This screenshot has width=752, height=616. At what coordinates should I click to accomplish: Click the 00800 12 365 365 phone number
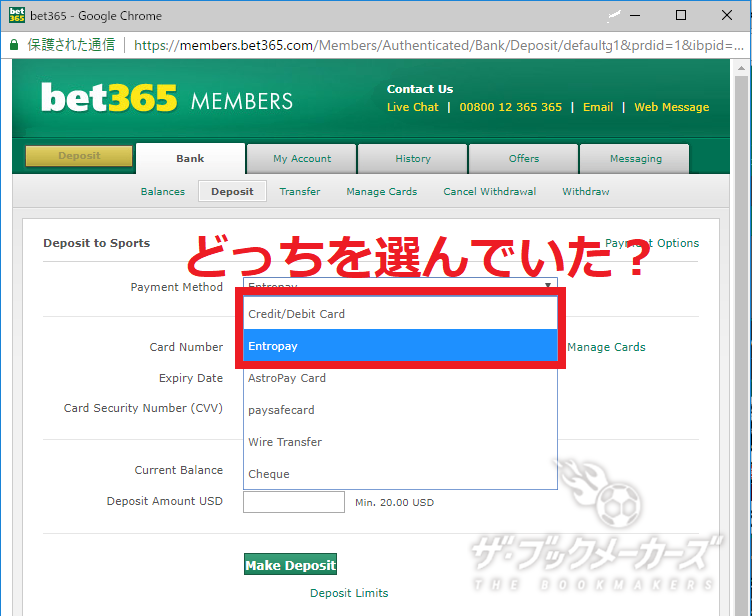pos(510,107)
